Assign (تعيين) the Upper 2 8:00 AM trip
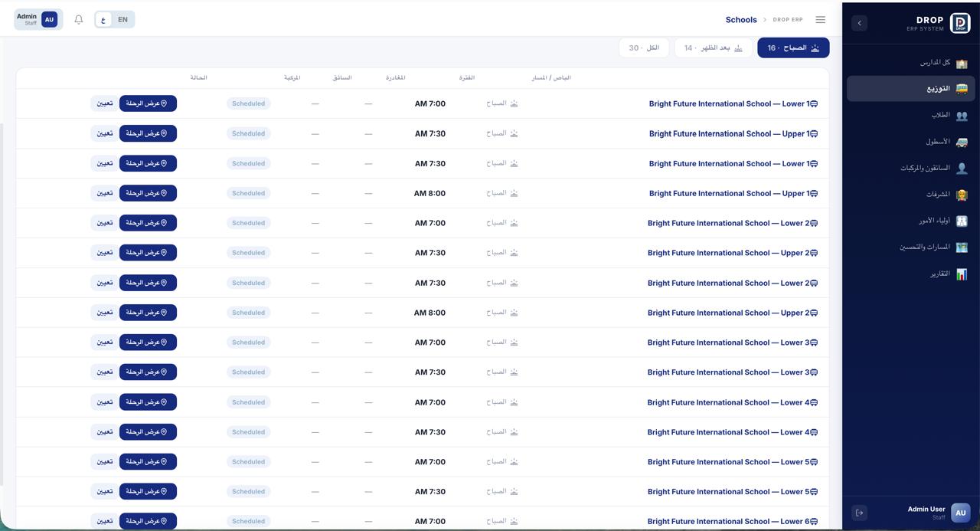Screen dimensions: 980x531 [x=105, y=313]
